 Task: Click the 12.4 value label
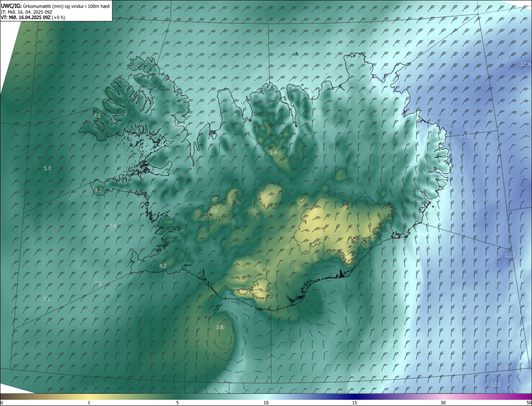525,64
